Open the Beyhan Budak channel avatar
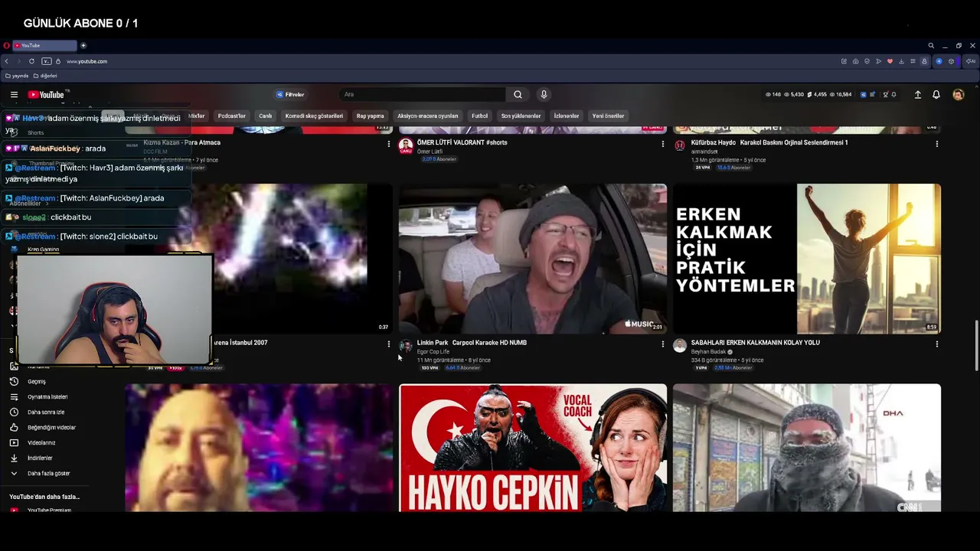 pos(680,347)
